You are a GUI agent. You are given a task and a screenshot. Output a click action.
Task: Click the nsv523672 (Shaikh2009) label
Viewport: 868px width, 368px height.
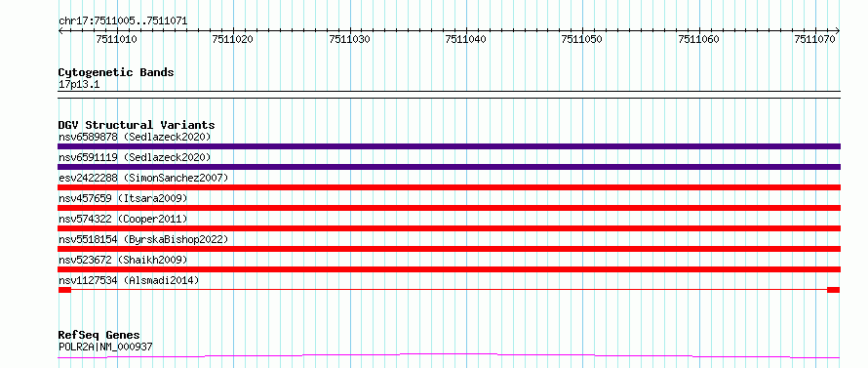[123, 260]
